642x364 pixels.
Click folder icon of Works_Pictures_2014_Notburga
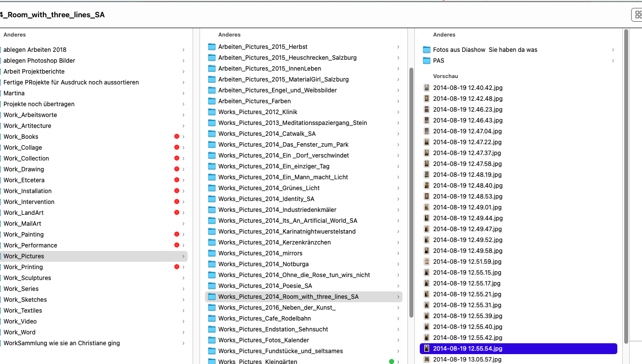pyautogui.click(x=212, y=264)
